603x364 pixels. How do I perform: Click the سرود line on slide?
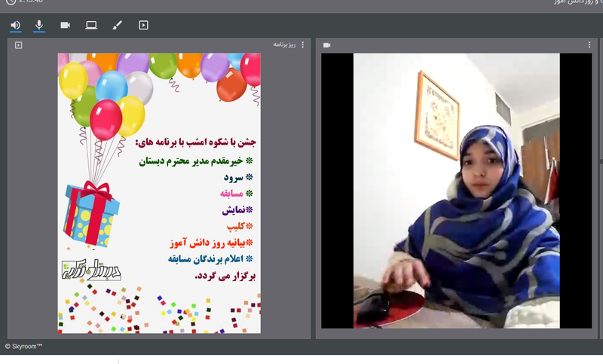coord(238,177)
